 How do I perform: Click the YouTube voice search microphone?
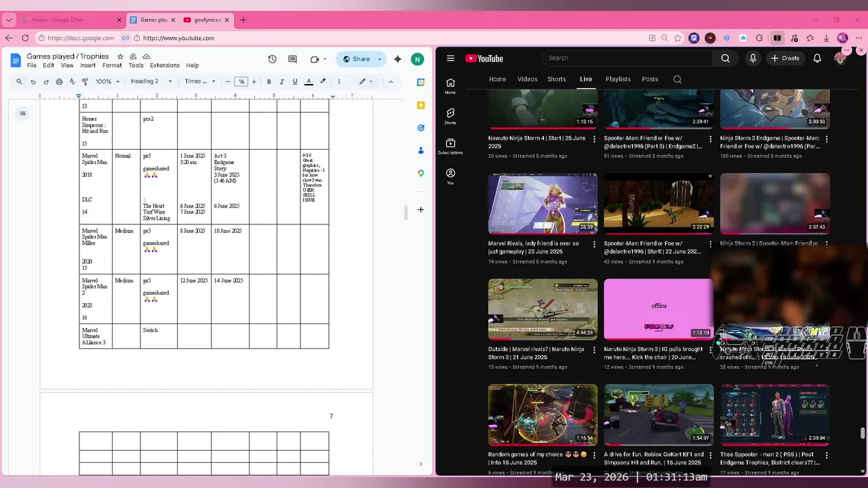pyautogui.click(x=753, y=58)
